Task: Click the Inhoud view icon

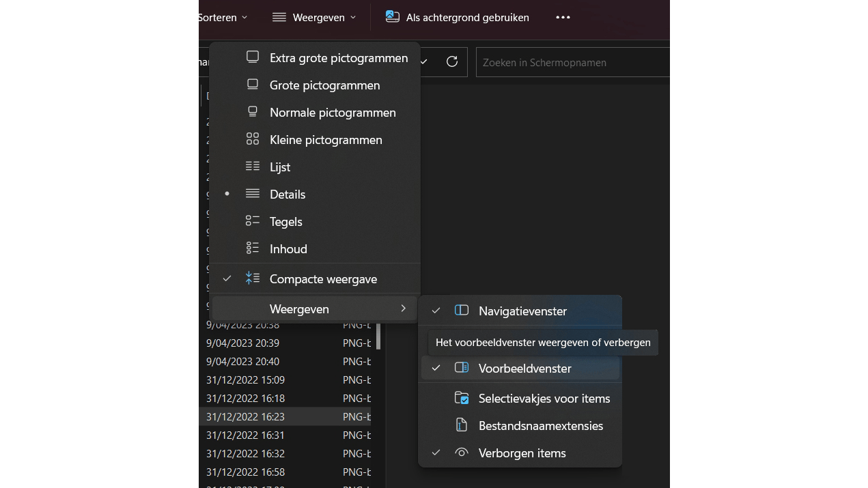Action: (x=253, y=248)
